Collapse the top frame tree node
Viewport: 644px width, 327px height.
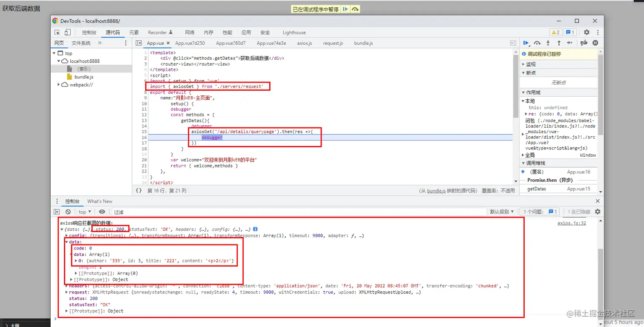tap(54, 53)
